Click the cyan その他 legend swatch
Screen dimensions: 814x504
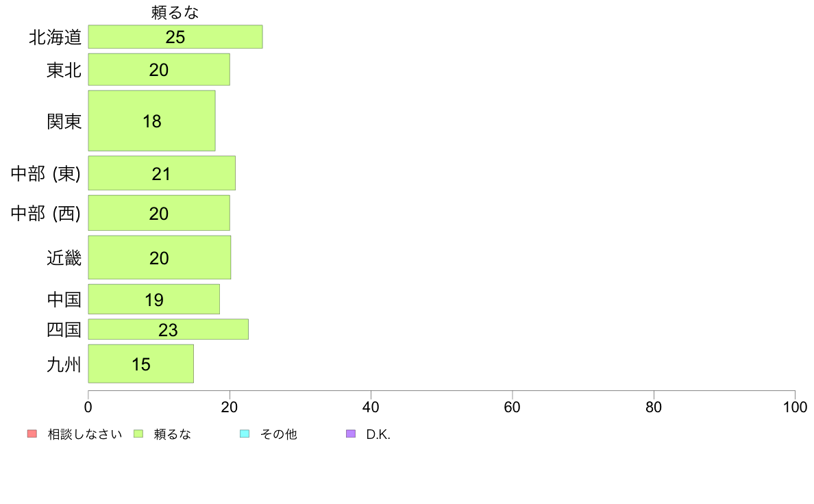click(245, 433)
